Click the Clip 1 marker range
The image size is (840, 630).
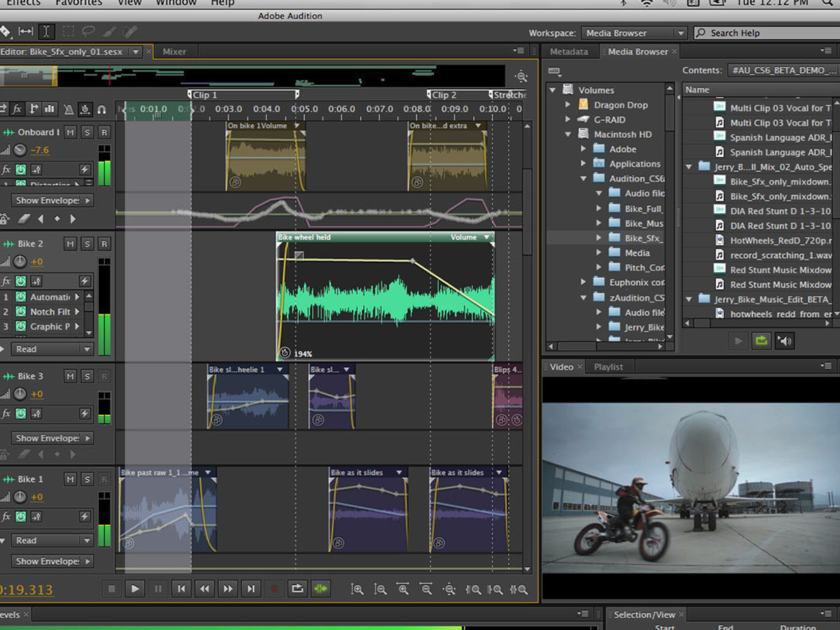(x=244, y=94)
